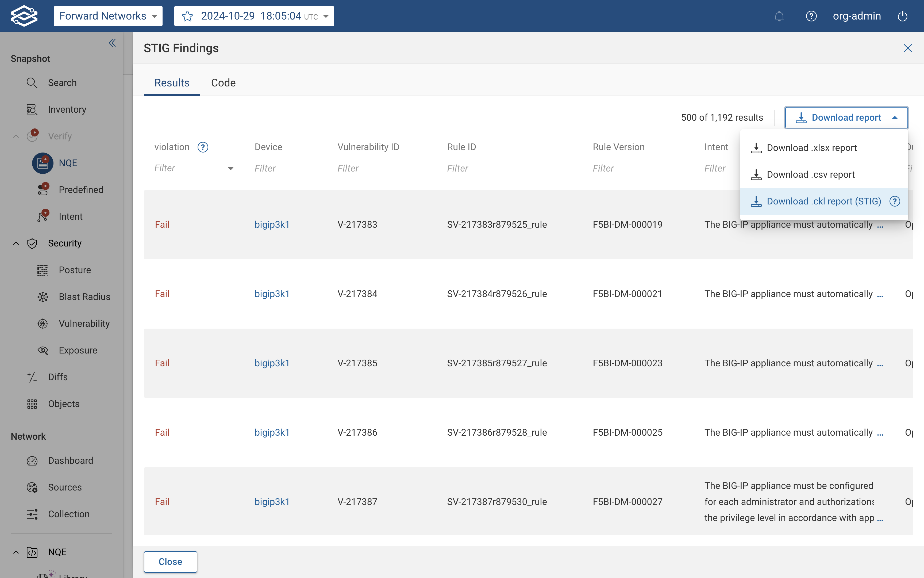Click the Rule ID filter field

[x=509, y=168]
